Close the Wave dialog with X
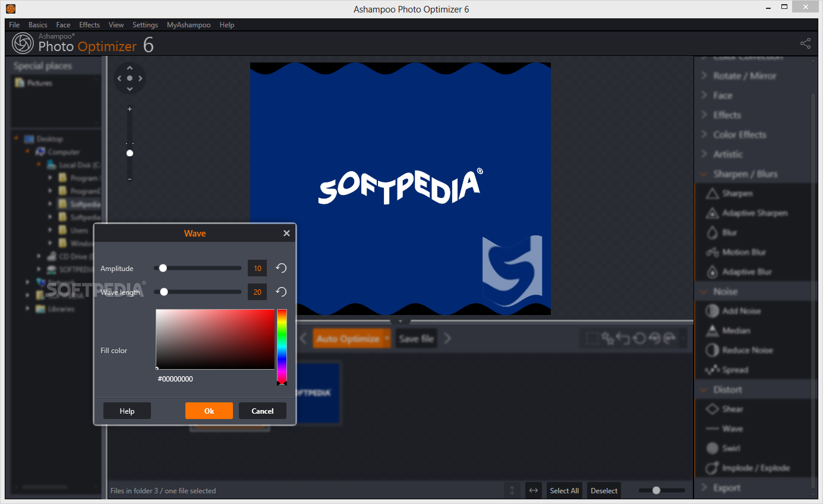This screenshot has width=823, height=504. 286,233
